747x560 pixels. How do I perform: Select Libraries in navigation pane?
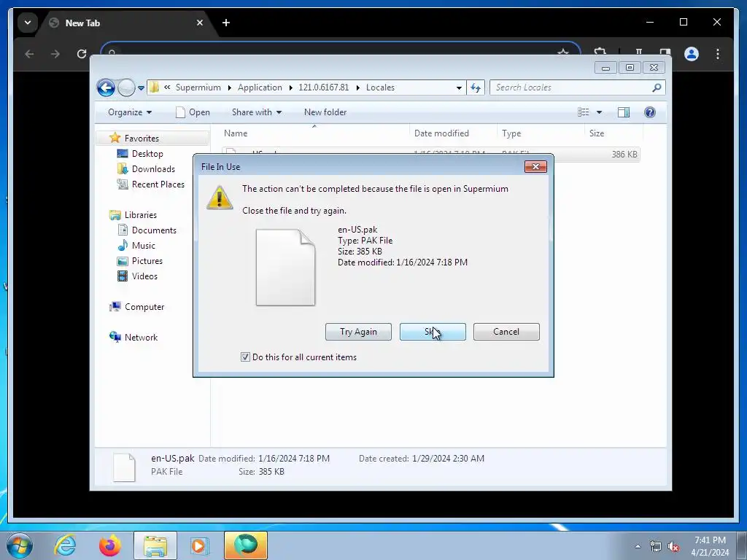click(141, 215)
